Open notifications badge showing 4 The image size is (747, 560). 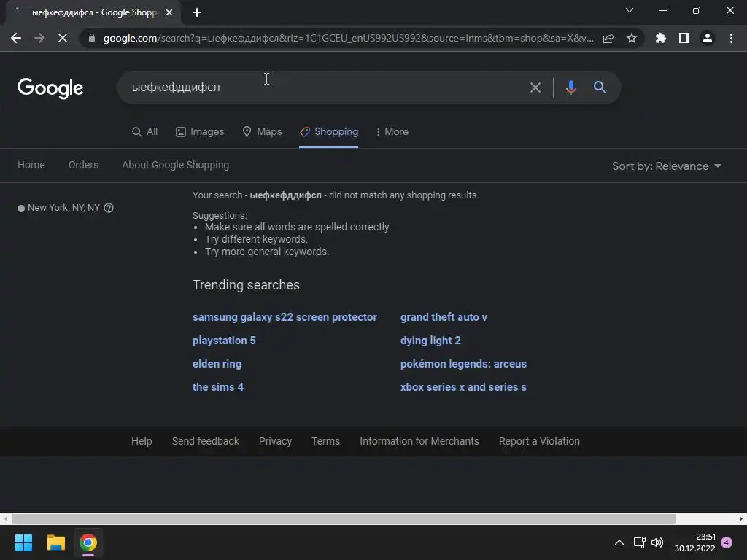[x=727, y=542]
